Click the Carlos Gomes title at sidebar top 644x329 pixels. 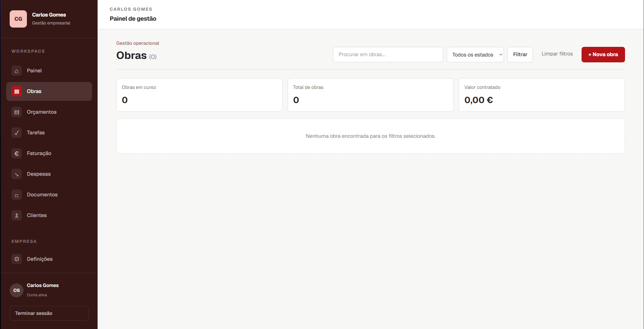[49, 15]
